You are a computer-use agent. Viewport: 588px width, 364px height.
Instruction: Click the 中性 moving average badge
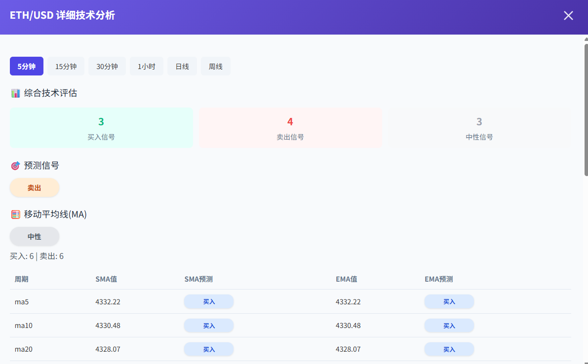[35, 237]
